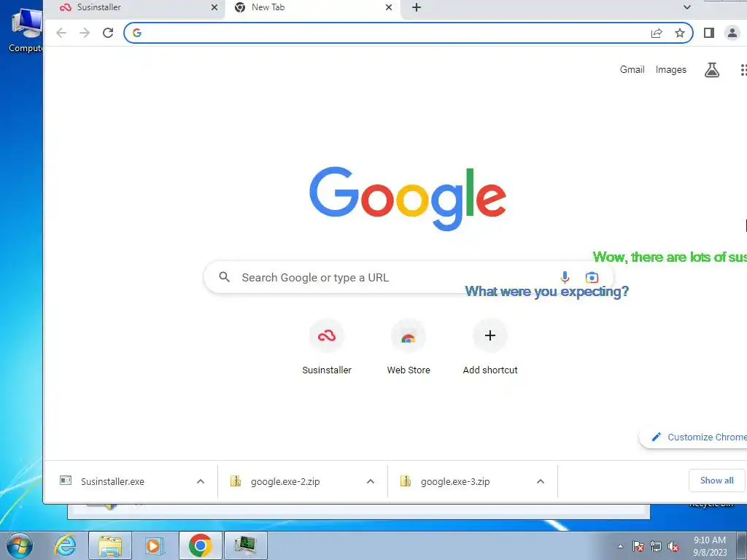747x560 pixels.
Task: Go forward using the browser forward arrow
Action: pyautogui.click(x=85, y=33)
